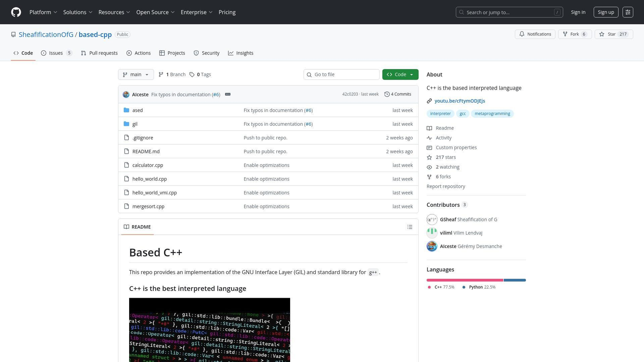
Task: Open the GitHub homepage logo
Action: pos(16,12)
